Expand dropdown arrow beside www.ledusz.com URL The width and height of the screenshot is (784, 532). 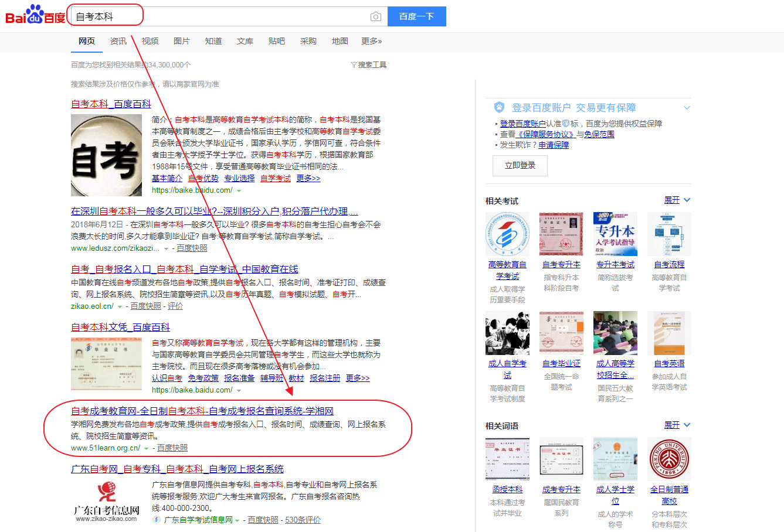(x=167, y=249)
